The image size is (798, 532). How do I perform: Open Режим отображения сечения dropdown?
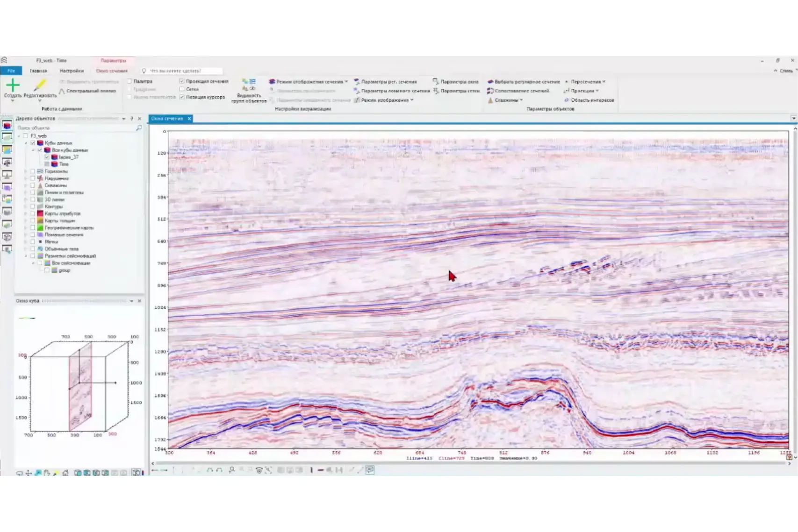309,81
